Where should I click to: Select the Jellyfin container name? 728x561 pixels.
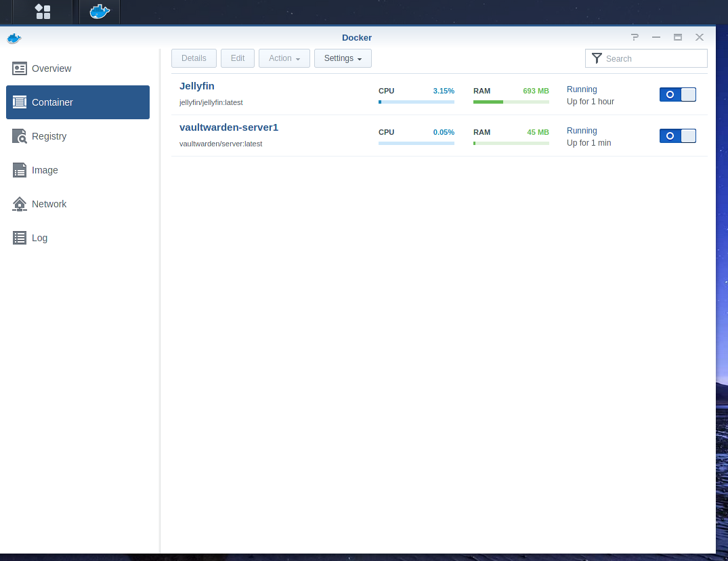click(197, 86)
